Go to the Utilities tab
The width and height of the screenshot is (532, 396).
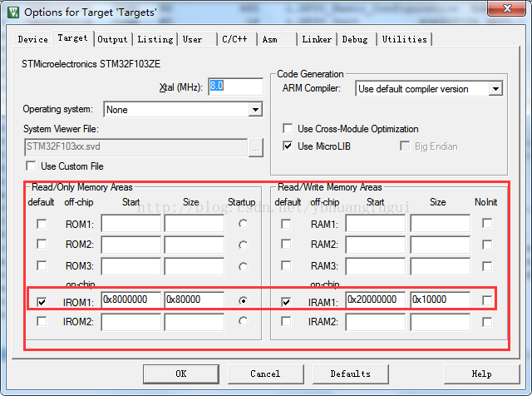pyautogui.click(x=405, y=39)
